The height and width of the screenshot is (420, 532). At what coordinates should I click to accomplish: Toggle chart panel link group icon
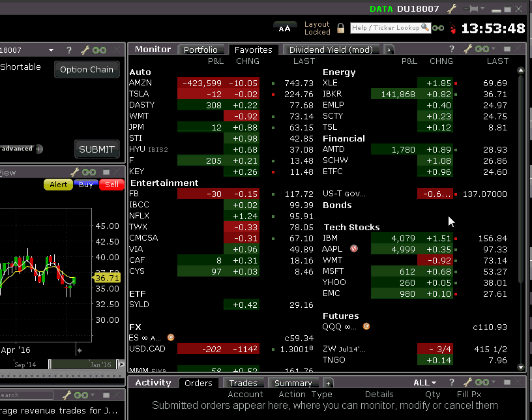pos(89,172)
